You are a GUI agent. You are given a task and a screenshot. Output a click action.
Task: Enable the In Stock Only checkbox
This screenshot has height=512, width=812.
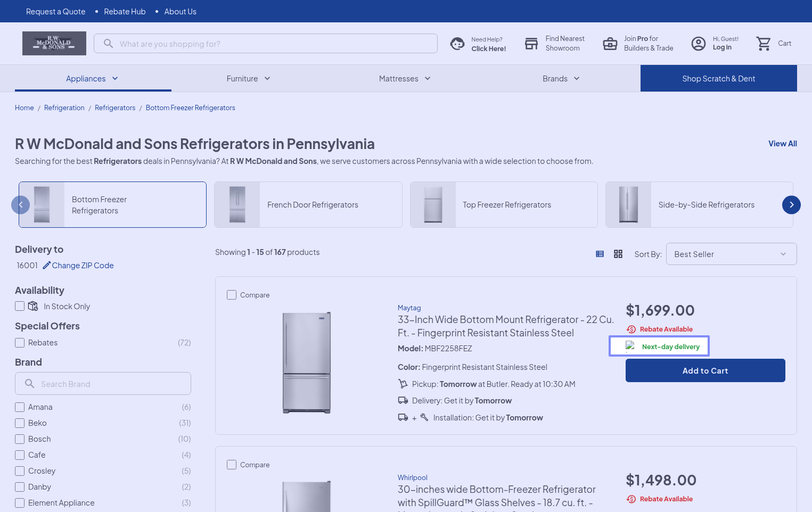[x=20, y=306]
